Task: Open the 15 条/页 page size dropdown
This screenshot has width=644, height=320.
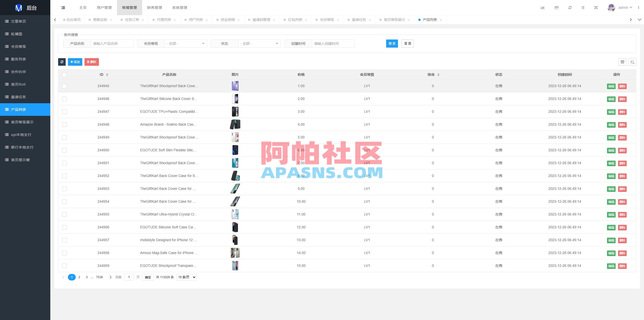Action: pos(186,277)
